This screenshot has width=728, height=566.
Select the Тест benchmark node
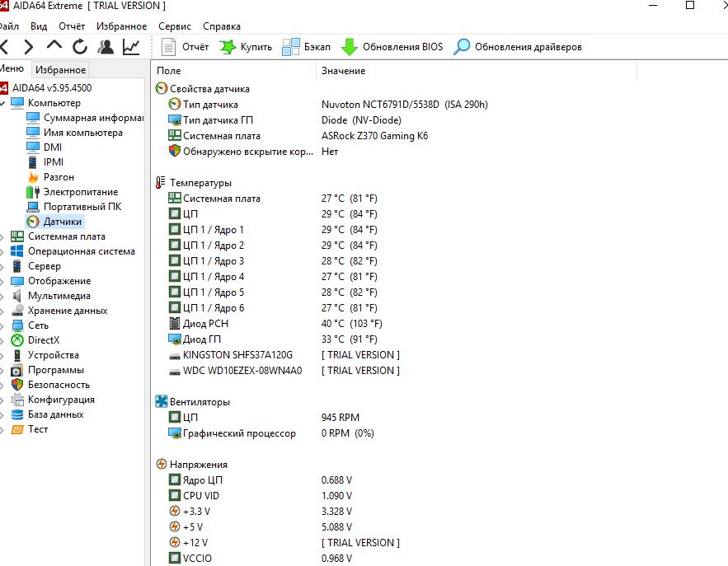[38, 429]
